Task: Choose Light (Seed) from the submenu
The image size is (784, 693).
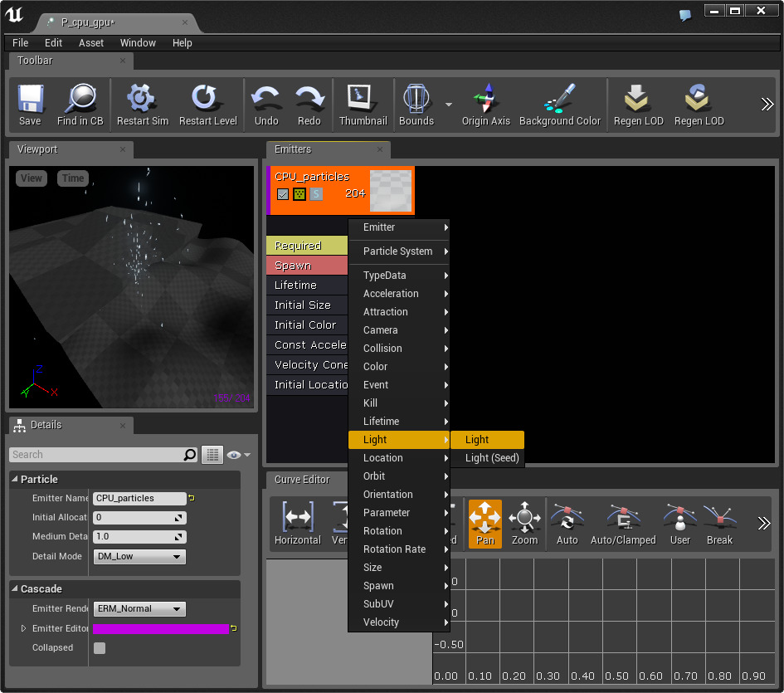Action: tap(492, 458)
